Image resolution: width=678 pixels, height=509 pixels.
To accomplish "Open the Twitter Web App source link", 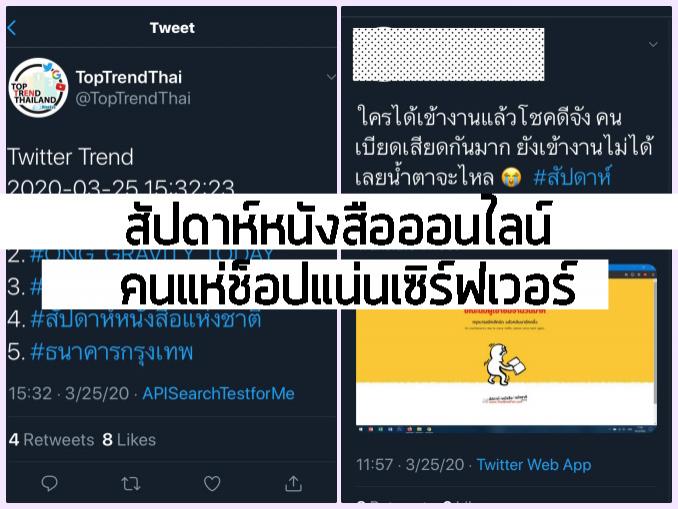I will 534,464.
